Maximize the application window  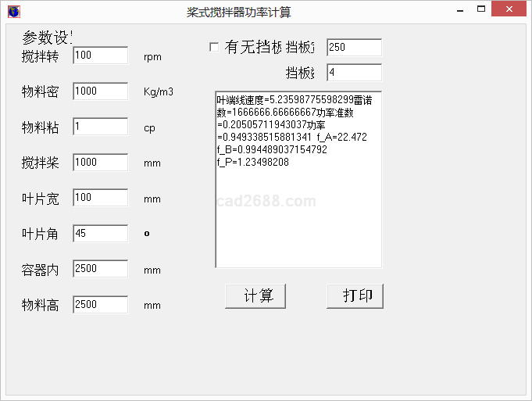point(481,10)
